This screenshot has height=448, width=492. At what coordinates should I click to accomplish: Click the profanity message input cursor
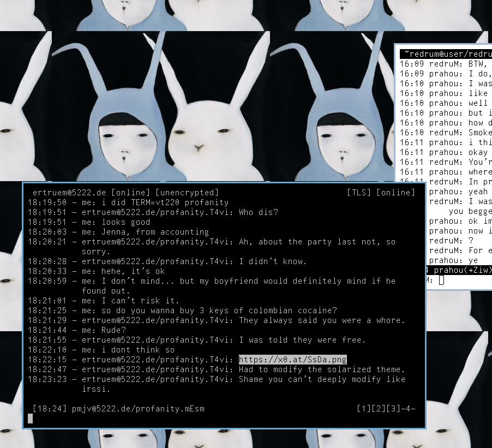tap(31, 419)
